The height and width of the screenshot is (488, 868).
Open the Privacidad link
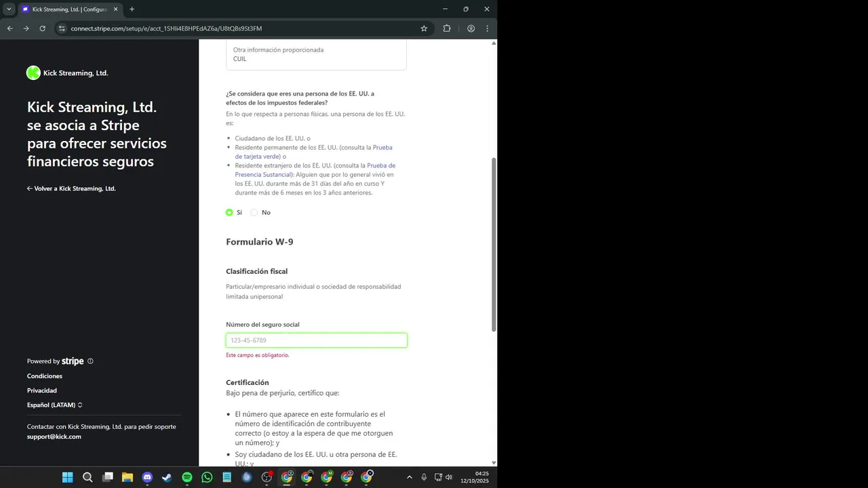pos(42,390)
